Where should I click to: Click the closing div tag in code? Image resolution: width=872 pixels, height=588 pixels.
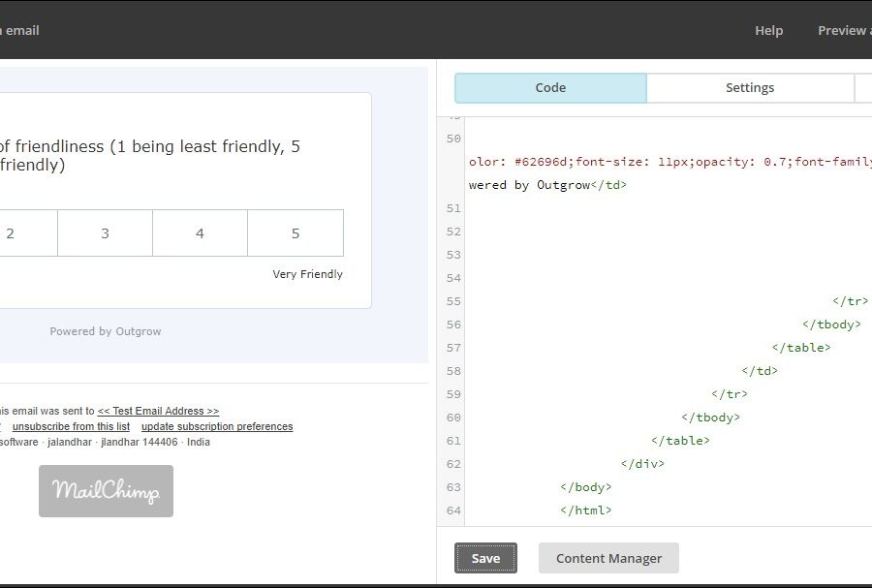[x=642, y=464]
